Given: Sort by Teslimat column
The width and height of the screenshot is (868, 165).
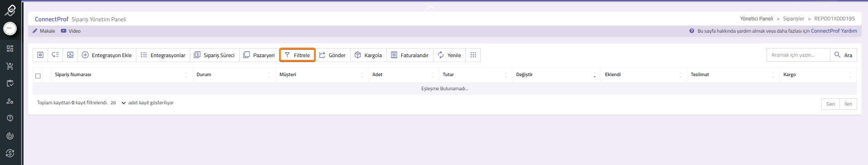Looking at the screenshot, I should [733, 75].
